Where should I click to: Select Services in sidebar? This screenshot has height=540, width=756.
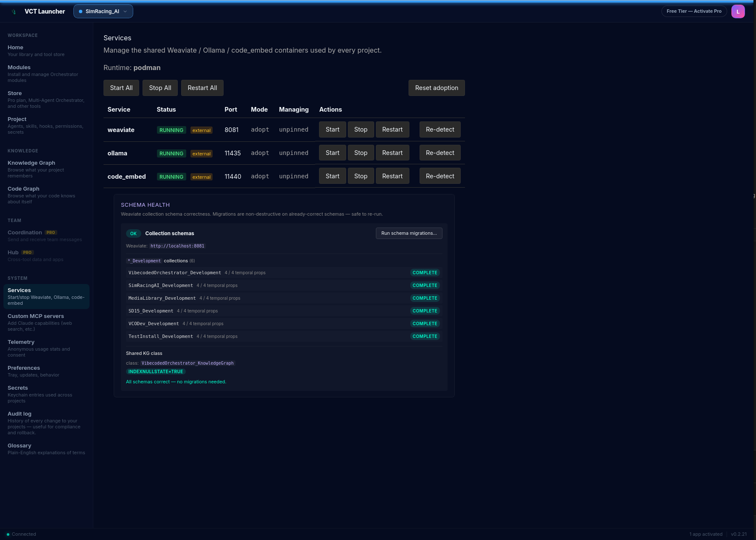[x=46, y=297]
